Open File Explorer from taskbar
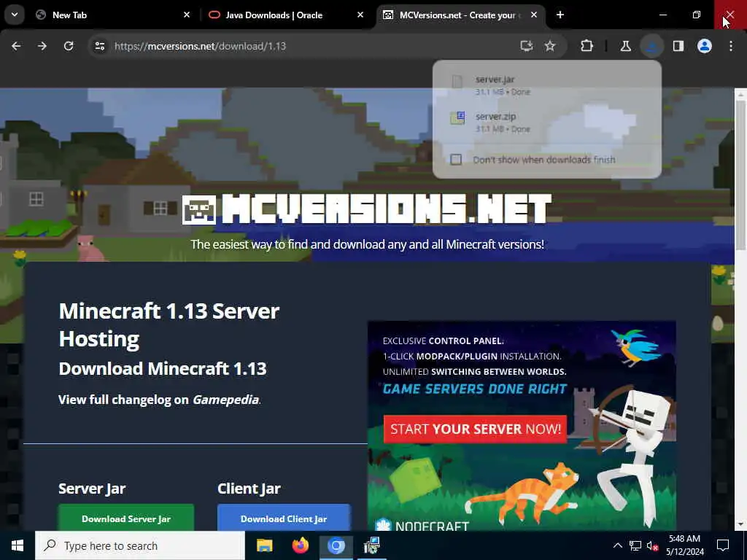Viewport: 747px width, 560px height. point(264,545)
